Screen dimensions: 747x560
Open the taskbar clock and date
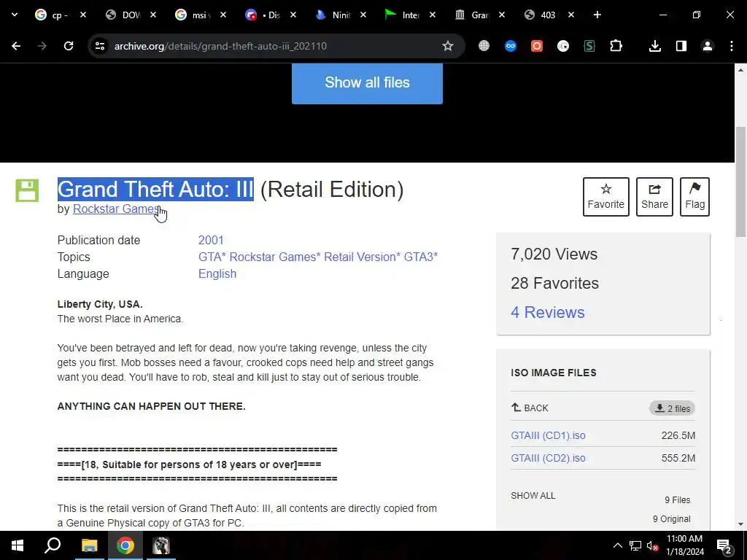point(684,545)
